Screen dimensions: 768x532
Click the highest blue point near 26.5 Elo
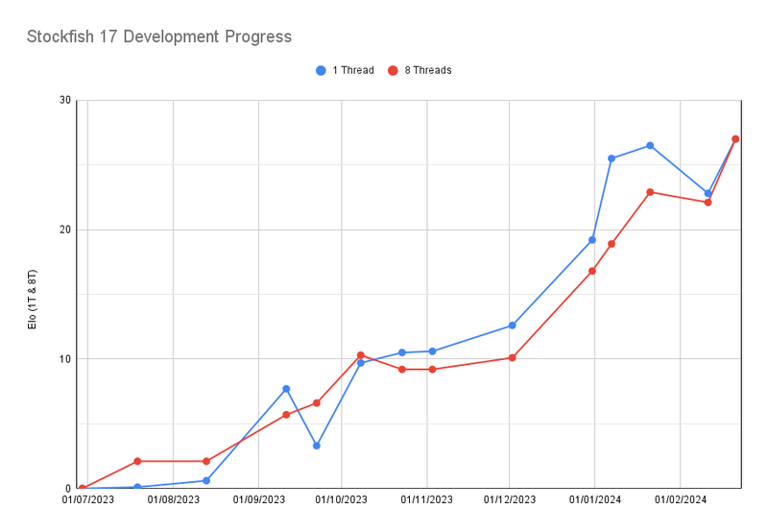tap(650, 146)
